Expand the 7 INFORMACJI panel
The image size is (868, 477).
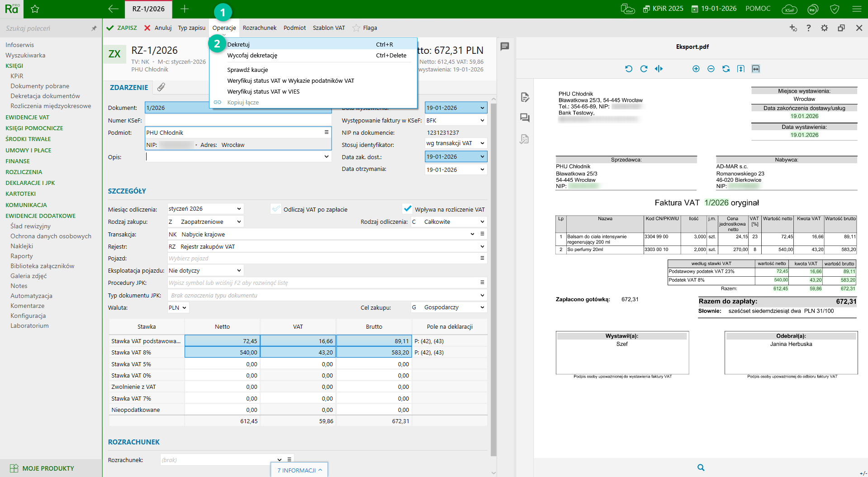click(299, 470)
